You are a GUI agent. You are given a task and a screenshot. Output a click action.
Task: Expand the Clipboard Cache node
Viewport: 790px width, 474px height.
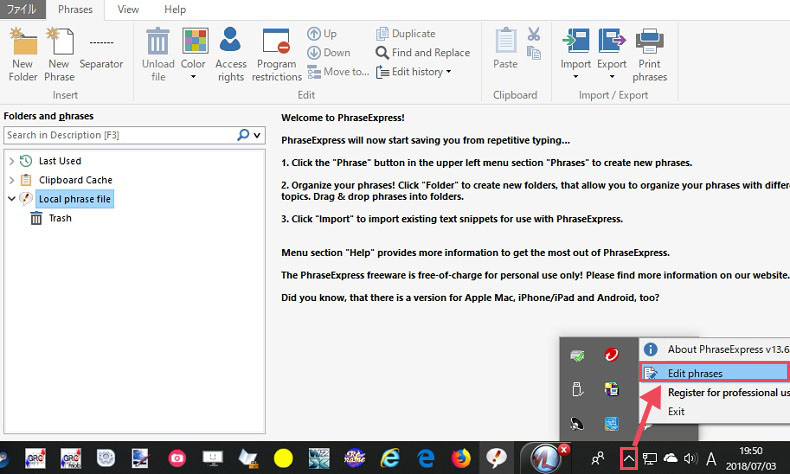[x=12, y=180]
